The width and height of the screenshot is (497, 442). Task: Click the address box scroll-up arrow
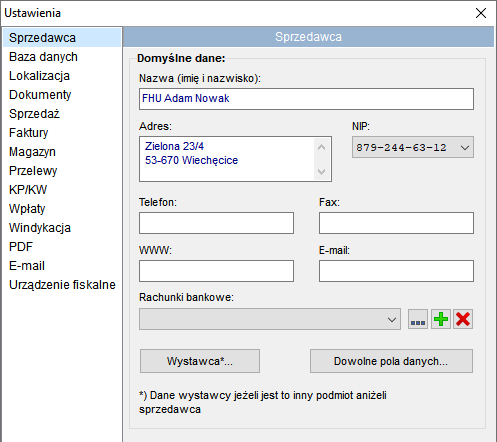click(321, 147)
